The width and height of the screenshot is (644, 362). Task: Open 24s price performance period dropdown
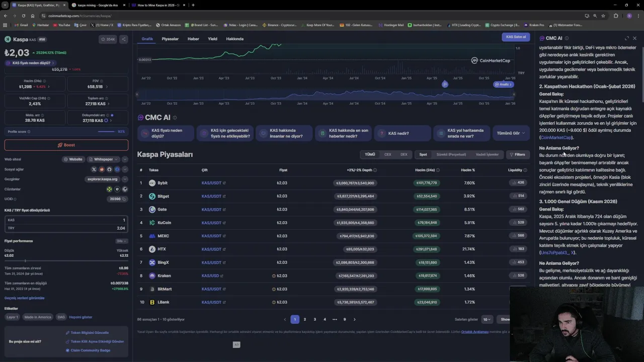[122, 241]
